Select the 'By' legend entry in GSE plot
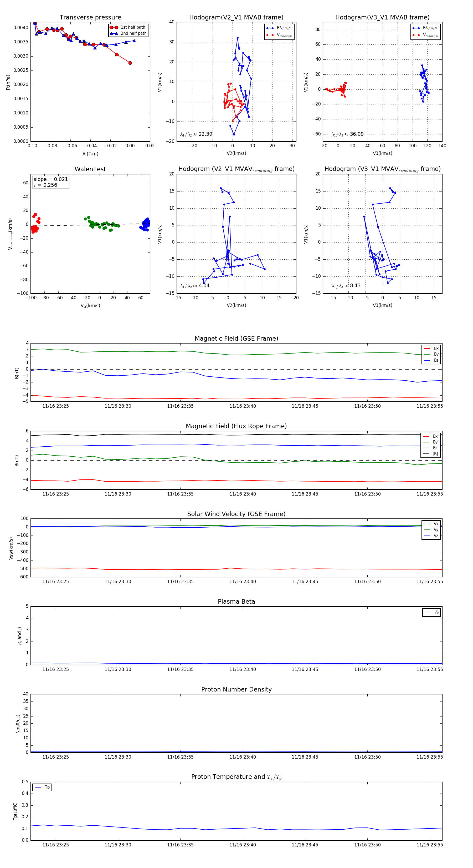The height and width of the screenshot is (868, 473). point(431,354)
